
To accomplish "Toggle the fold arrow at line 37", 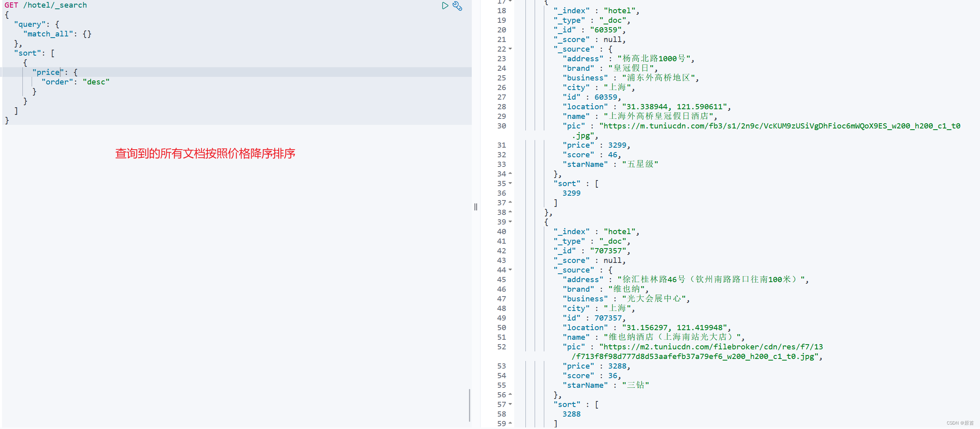I will tap(510, 202).
